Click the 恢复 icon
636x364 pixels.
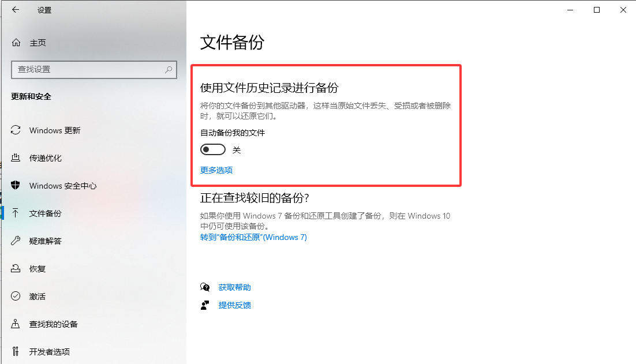click(16, 268)
